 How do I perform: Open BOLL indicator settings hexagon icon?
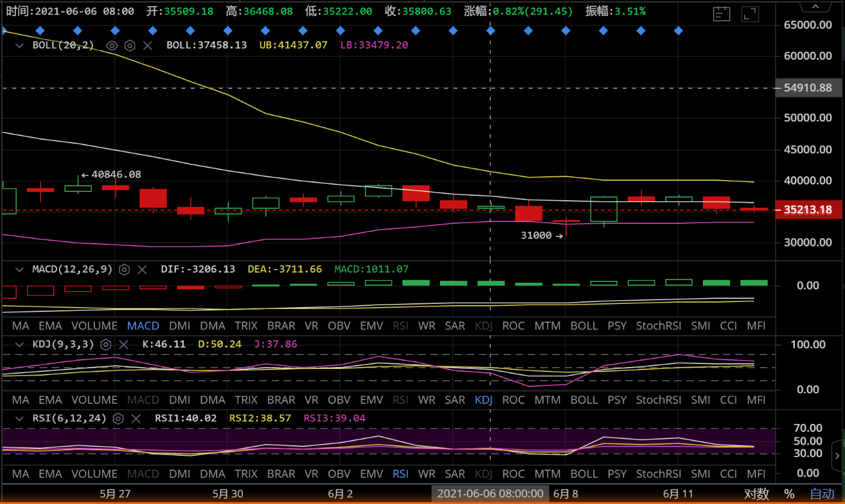point(130,45)
